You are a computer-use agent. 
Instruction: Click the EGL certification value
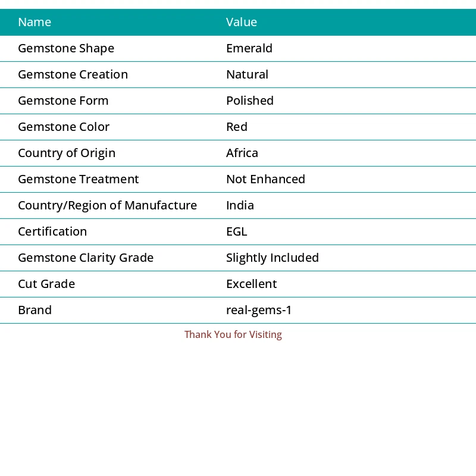236,231
